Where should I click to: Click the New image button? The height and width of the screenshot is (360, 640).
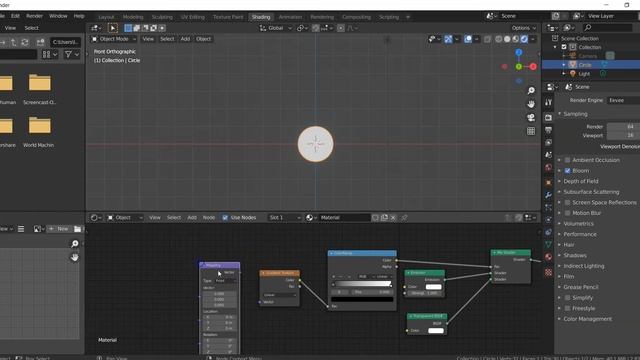59,229
